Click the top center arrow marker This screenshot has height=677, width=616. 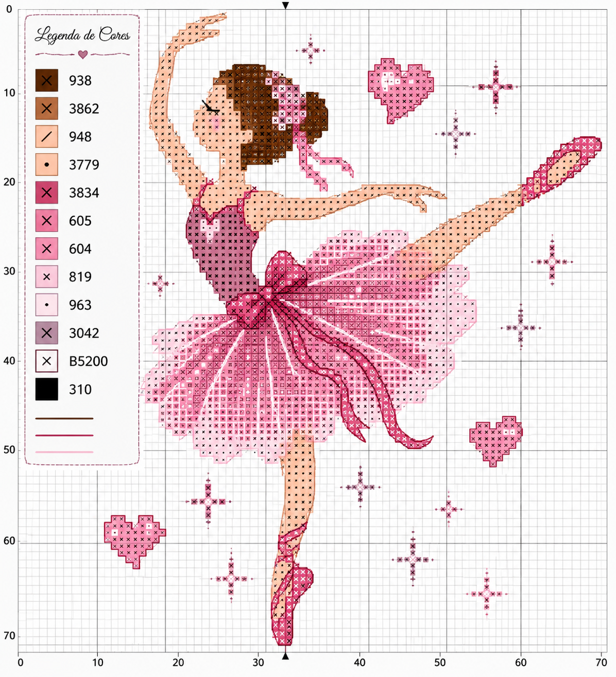(285, 5)
